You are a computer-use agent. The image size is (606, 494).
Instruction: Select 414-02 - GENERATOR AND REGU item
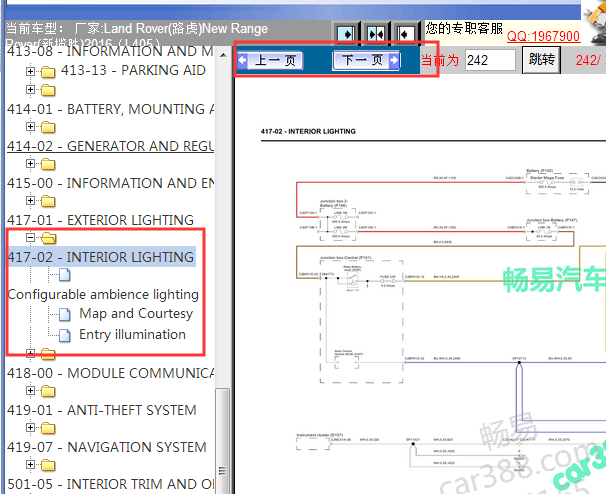point(110,146)
